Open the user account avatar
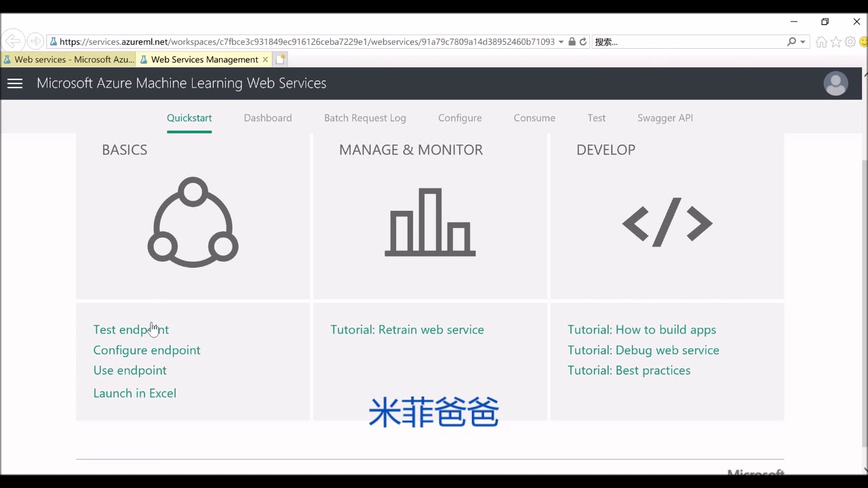 [835, 83]
